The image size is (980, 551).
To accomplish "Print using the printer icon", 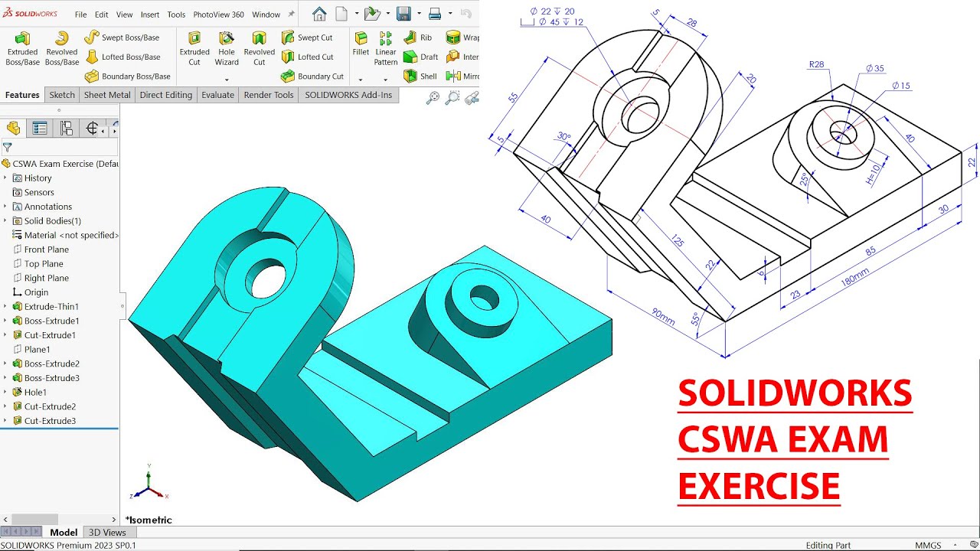I will pos(435,14).
